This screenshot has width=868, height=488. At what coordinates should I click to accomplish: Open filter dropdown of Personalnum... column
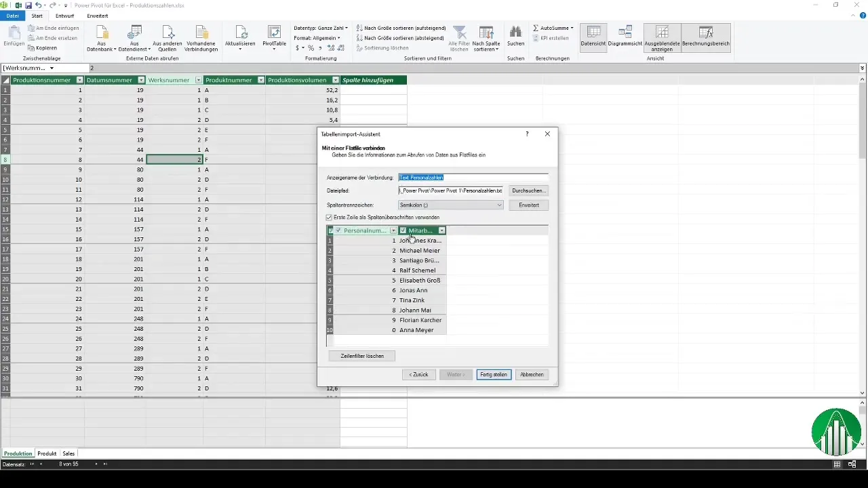coord(393,230)
